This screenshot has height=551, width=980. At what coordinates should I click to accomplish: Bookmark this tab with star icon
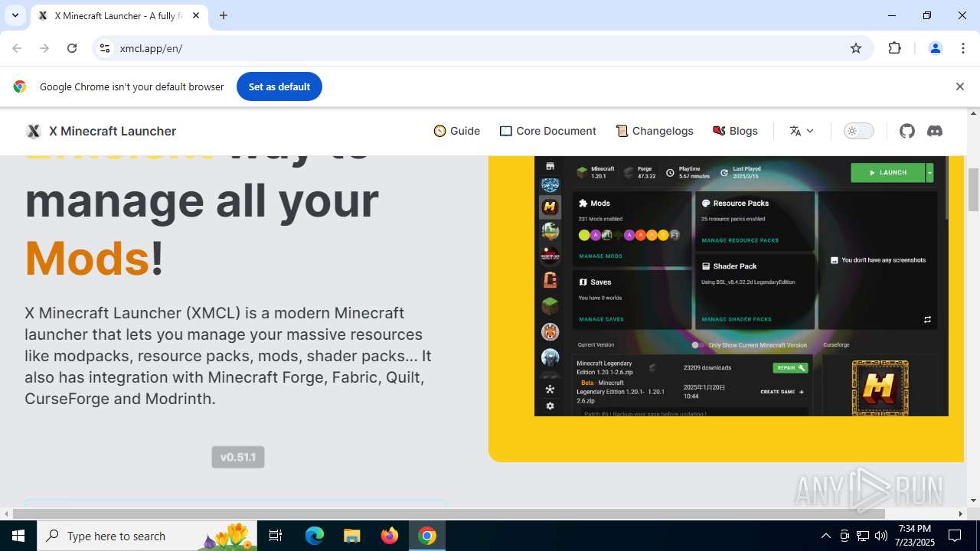856,48
